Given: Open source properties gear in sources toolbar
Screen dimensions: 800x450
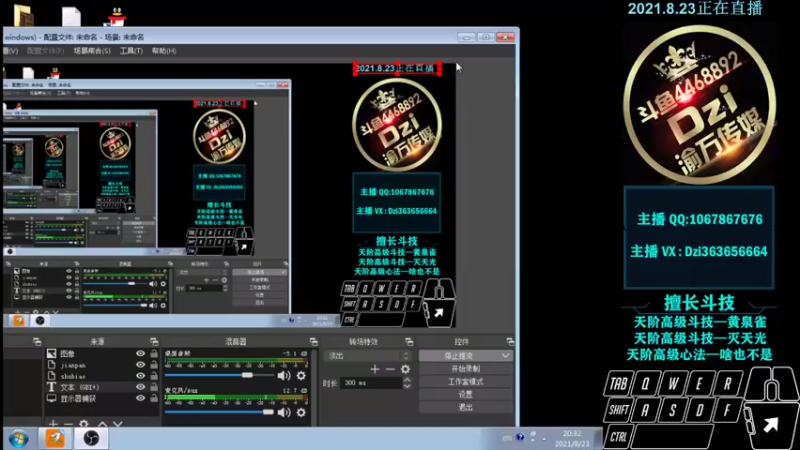Looking at the screenshot, I should click(x=84, y=423).
